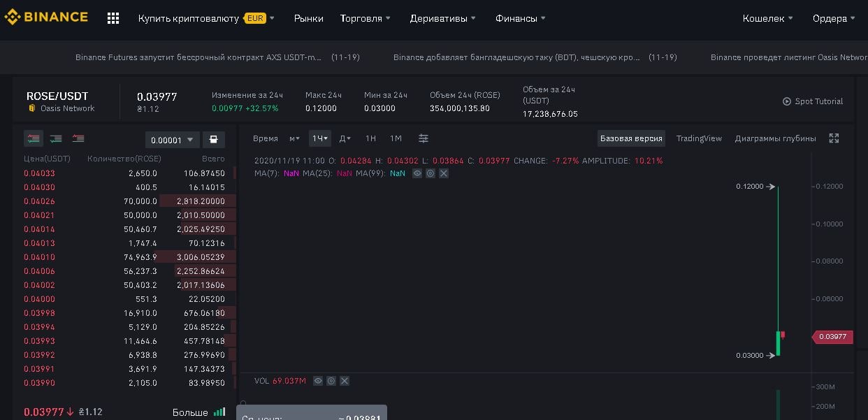The width and height of the screenshot is (868, 420).
Task: Select the 0.03992 ask price
Action: 39,355
